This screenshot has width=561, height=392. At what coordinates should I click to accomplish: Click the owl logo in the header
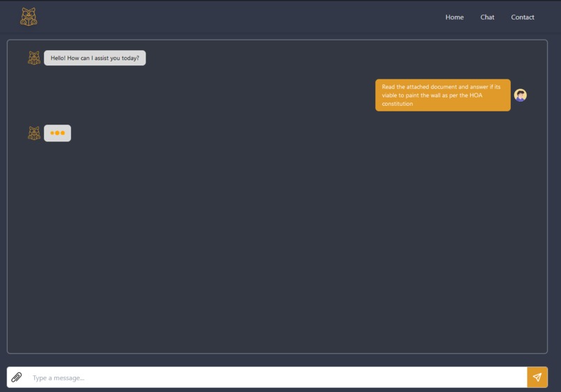29,17
